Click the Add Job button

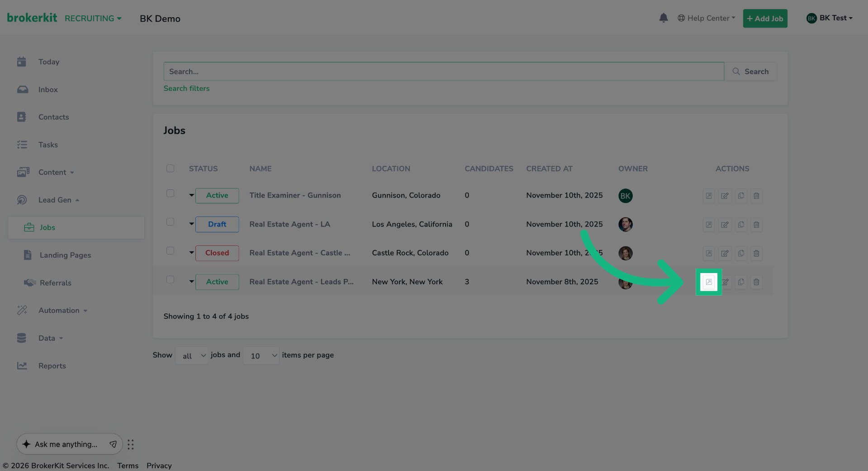coord(764,18)
